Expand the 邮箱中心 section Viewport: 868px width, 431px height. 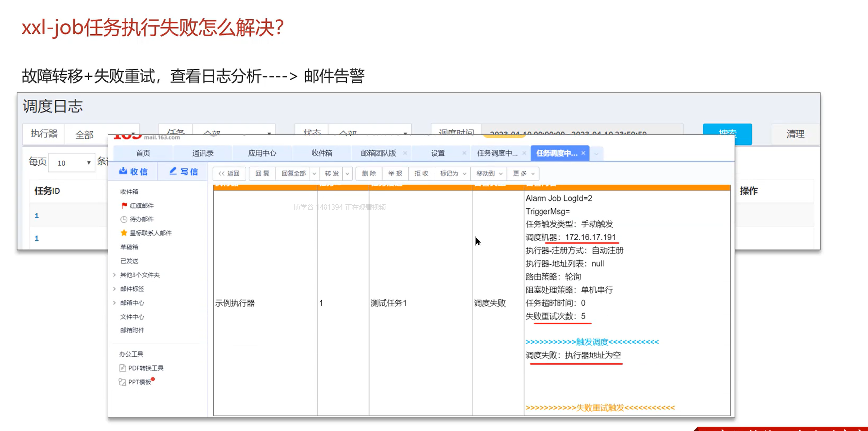click(x=115, y=303)
